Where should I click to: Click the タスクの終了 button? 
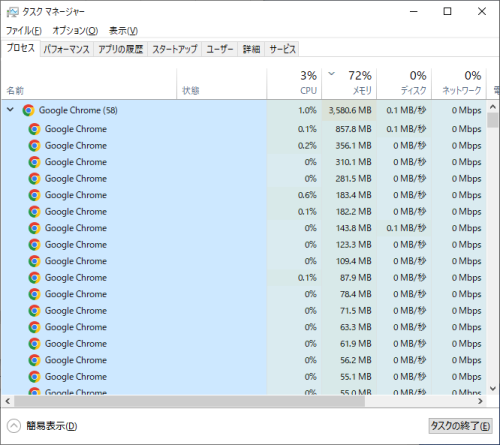[x=460, y=426]
